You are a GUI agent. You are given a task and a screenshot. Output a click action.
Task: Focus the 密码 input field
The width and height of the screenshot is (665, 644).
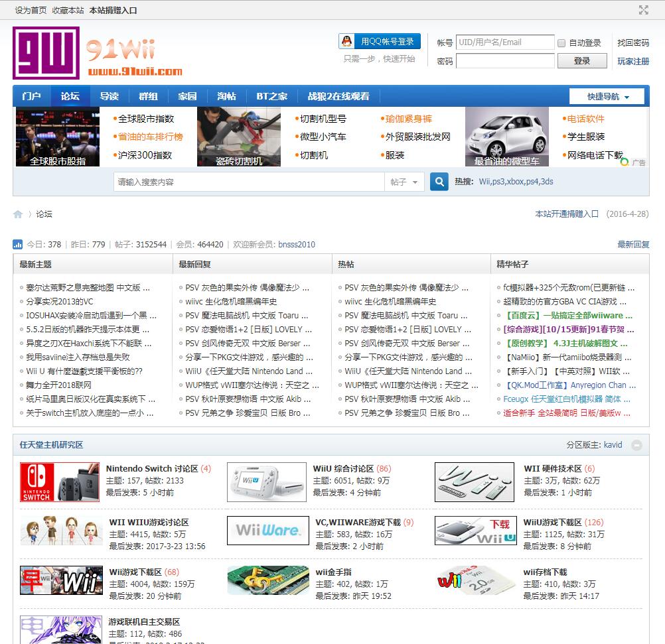505,60
